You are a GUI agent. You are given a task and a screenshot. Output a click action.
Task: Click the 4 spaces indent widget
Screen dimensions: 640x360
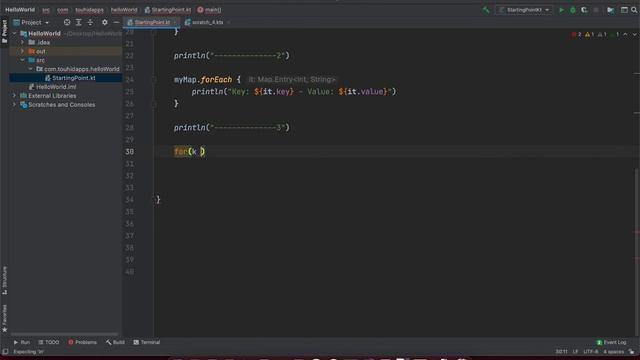[x=613, y=351]
